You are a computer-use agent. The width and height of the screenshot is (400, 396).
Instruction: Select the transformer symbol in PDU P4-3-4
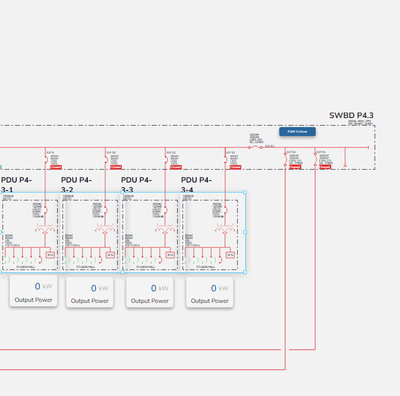pos(225,229)
